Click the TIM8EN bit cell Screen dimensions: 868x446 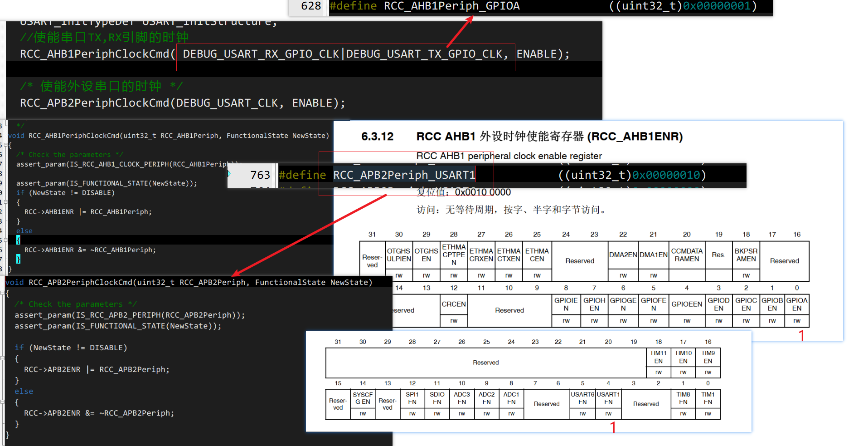[x=683, y=398]
